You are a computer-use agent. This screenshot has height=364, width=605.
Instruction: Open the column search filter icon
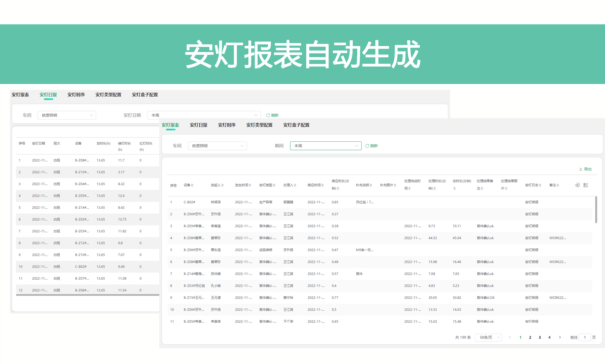click(578, 185)
